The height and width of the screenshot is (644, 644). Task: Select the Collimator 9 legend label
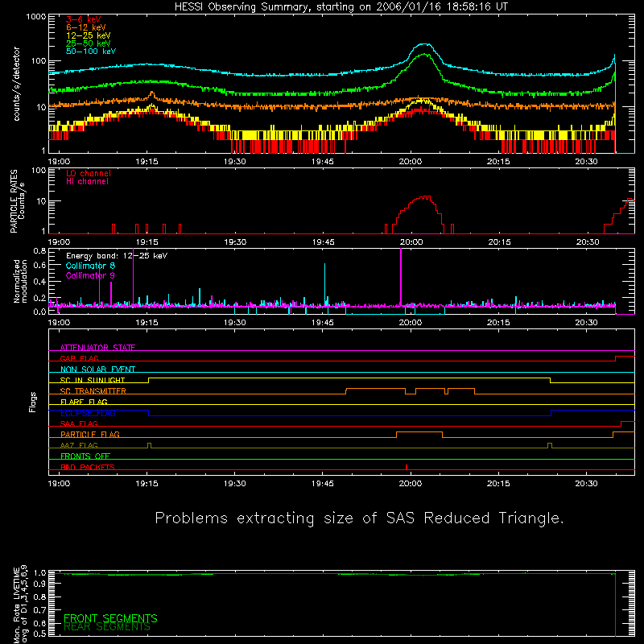coord(90,275)
